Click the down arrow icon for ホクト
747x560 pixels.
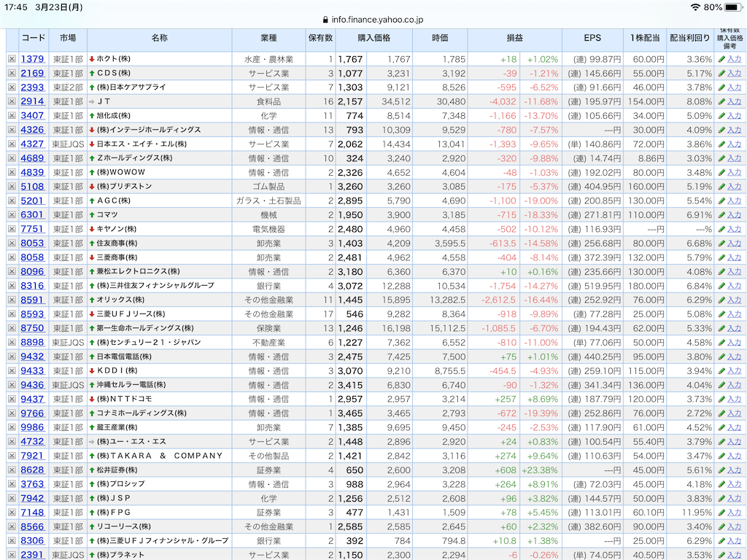pyautogui.click(x=92, y=59)
